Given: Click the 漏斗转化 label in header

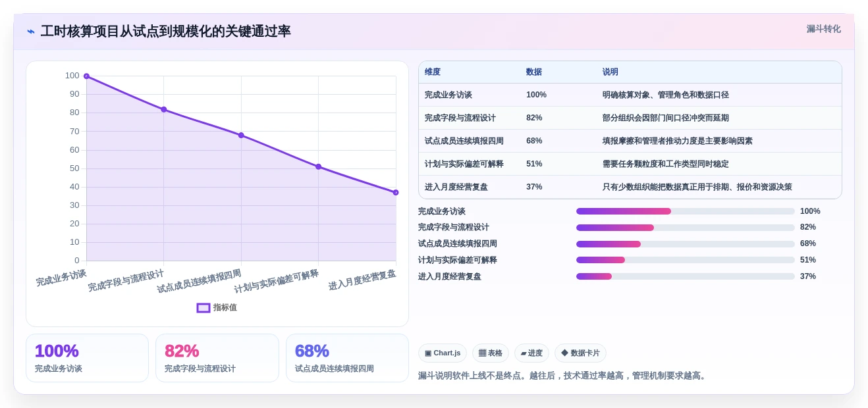Looking at the screenshot, I should (x=824, y=29).
